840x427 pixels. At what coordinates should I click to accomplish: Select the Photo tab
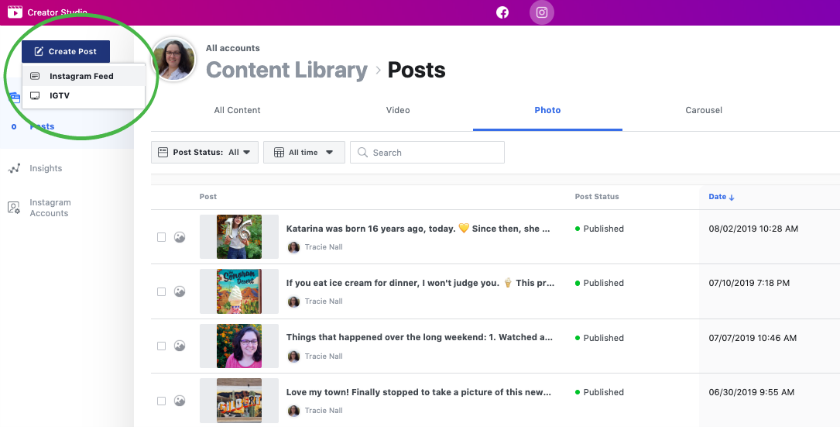[548, 110]
